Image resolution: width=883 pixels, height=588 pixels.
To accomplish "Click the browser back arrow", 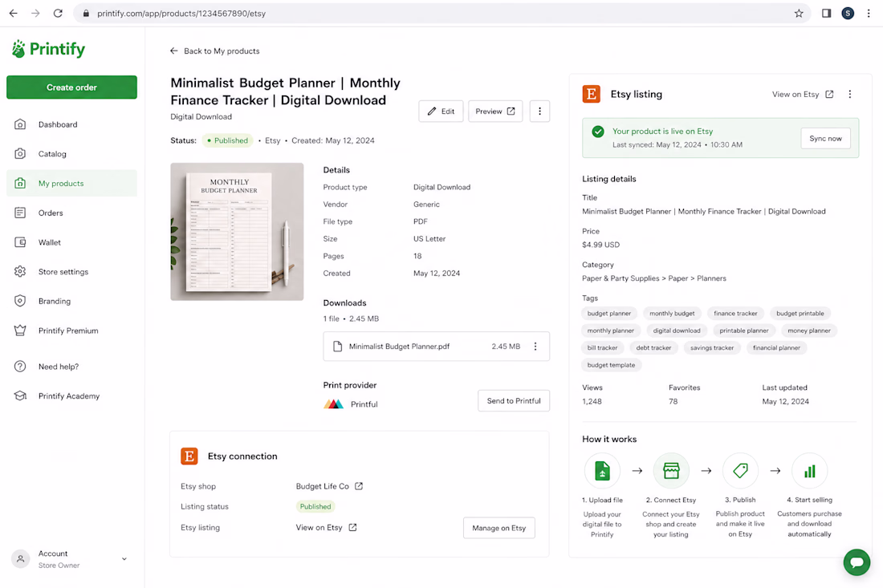I will (x=13, y=13).
